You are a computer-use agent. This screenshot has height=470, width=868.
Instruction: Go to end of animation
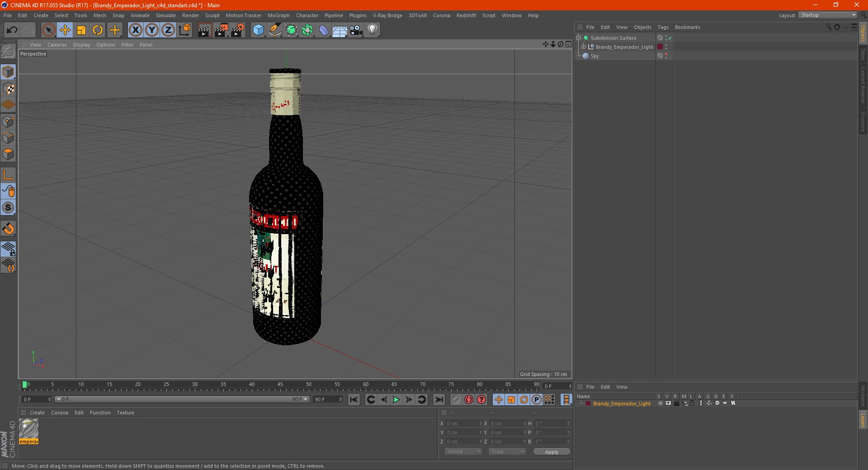point(439,399)
